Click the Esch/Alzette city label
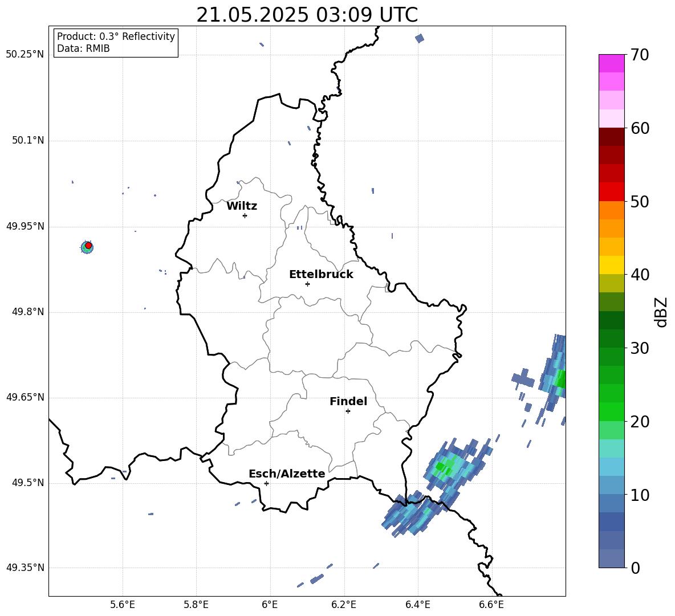 (x=287, y=474)
